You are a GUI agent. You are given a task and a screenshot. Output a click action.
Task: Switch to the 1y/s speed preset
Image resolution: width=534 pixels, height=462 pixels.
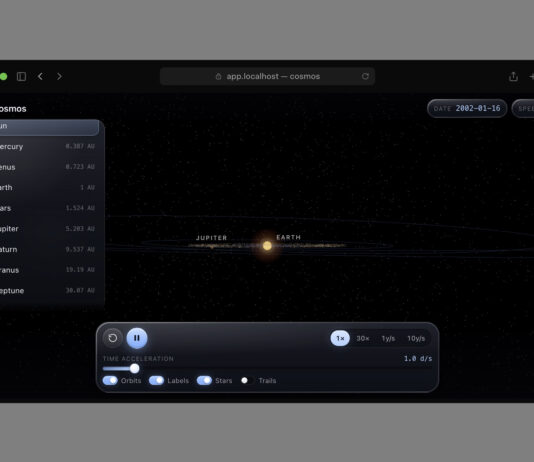click(388, 338)
